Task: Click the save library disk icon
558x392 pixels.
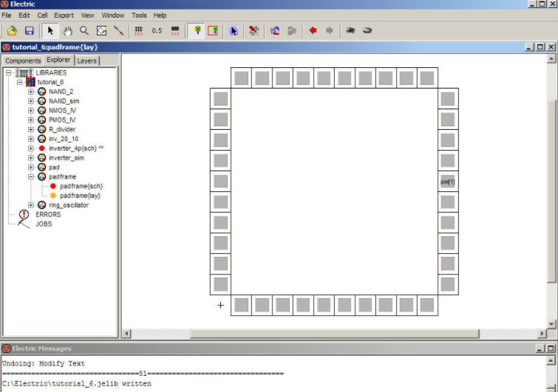Action: [x=30, y=31]
